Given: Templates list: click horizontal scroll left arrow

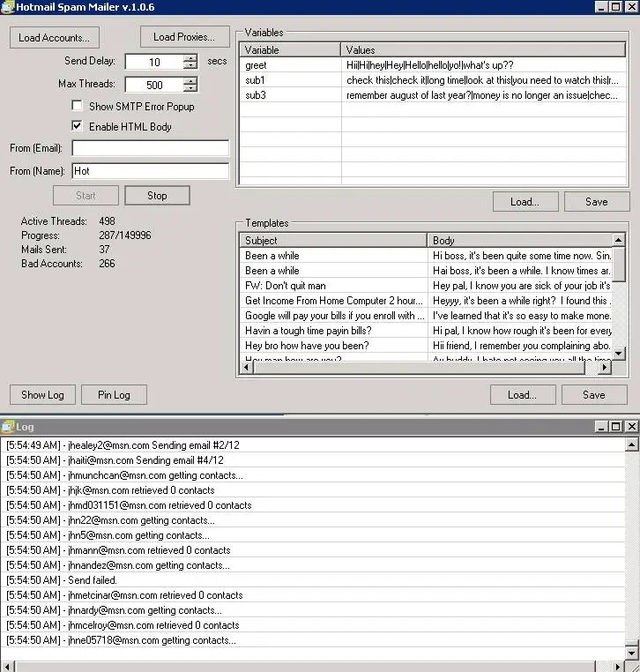Looking at the screenshot, I should click(x=246, y=367).
